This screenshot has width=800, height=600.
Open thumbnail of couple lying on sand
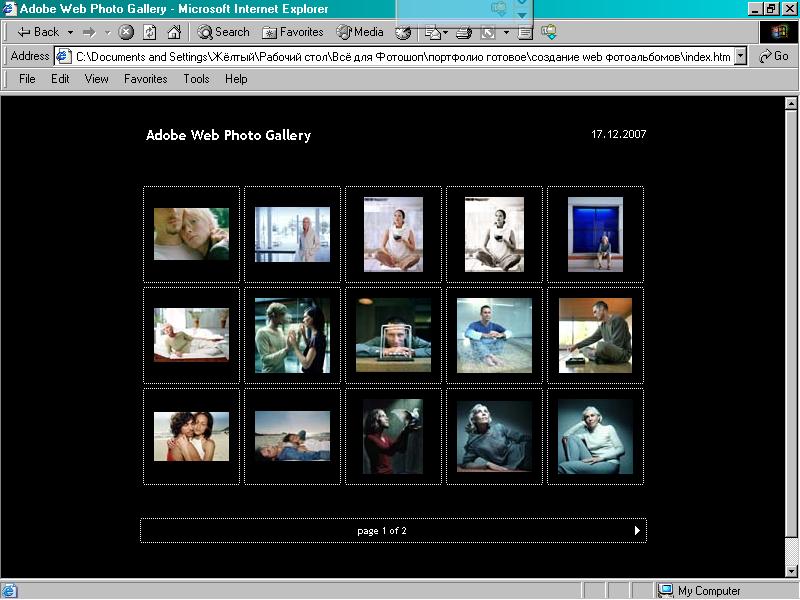[x=292, y=436]
